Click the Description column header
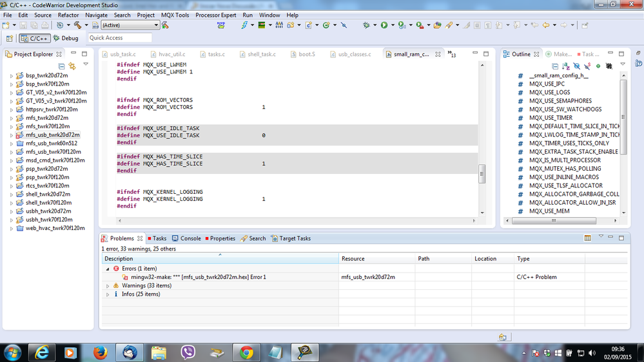Viewport: 644px width, 362px height. coord(220,258)
